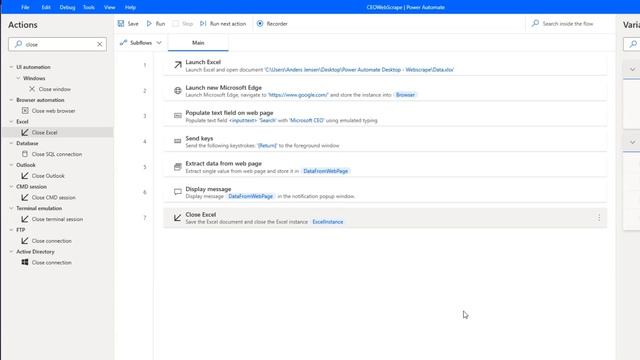Run the flow with the Run button
This screenshot has width=640, height=360.
156,24
